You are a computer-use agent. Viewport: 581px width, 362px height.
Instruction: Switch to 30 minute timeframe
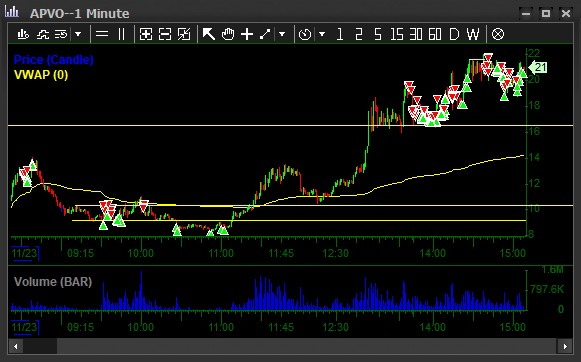click(416, 34)
